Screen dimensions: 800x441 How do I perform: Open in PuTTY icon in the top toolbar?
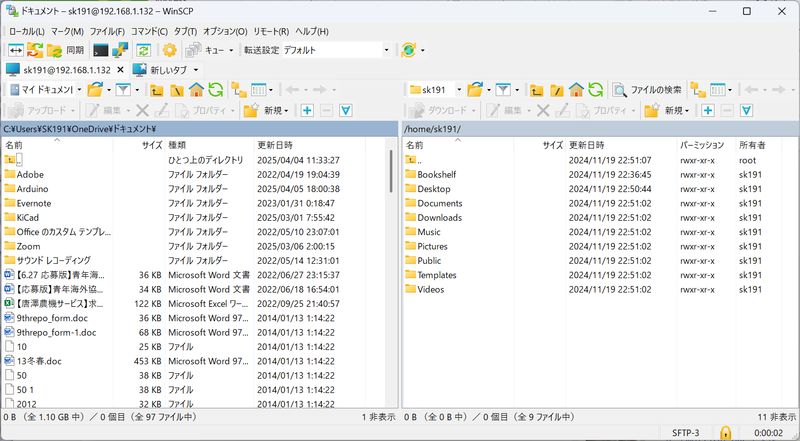click(120, 50)
